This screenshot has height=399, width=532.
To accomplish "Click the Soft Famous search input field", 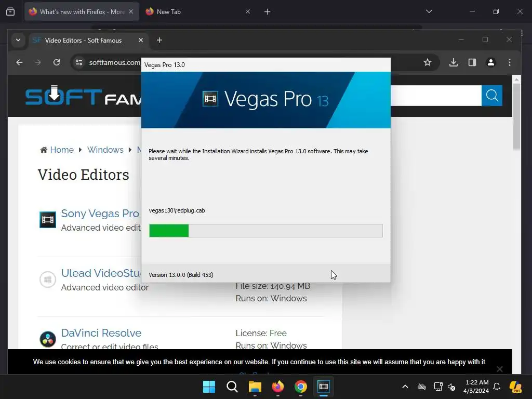I will point(436,96).
